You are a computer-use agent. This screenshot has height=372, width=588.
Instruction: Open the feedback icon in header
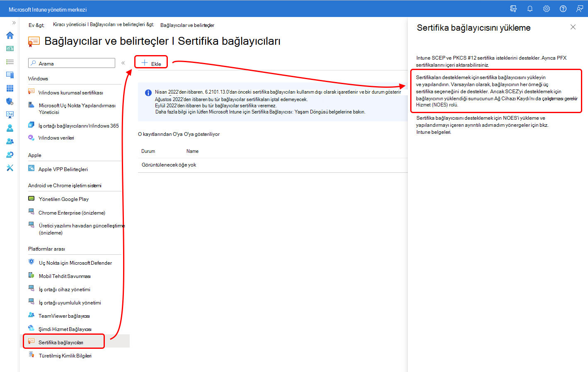click(580, 9)
